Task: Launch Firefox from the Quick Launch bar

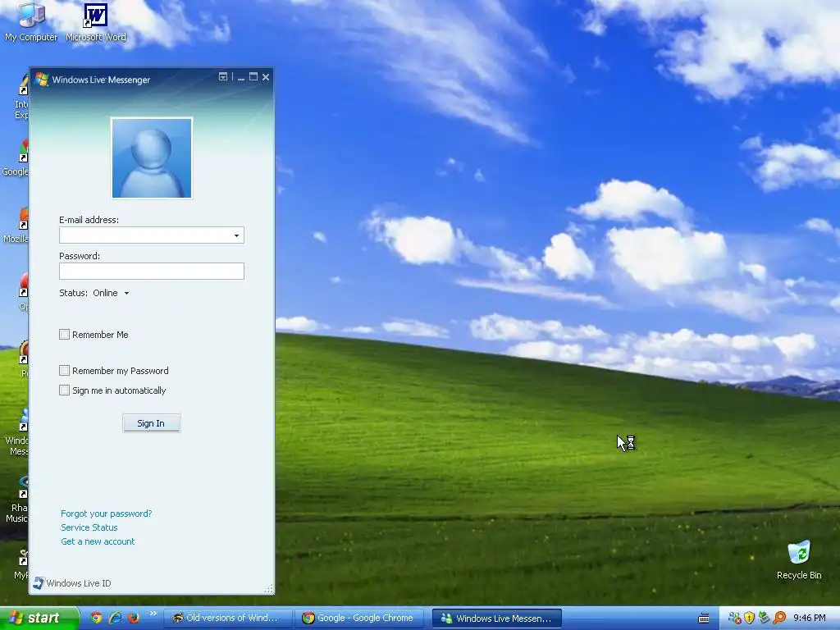Action: pos(134,618)
